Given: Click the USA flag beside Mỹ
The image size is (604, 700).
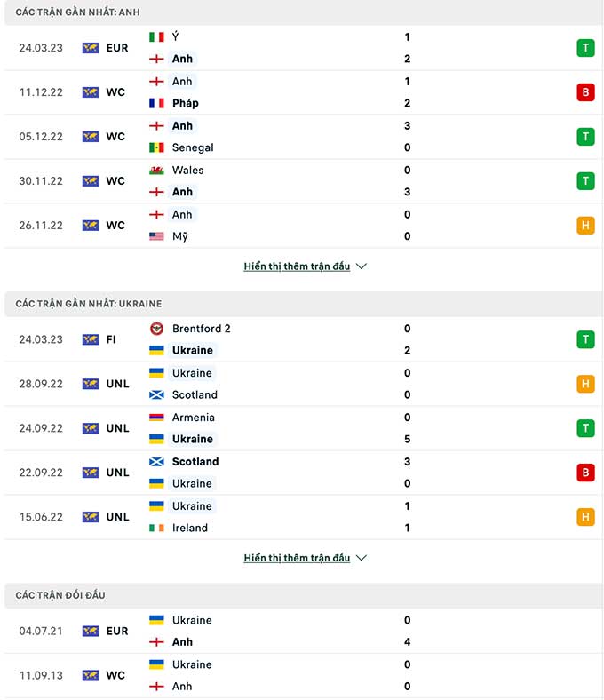Looking at the screenshot, I should coord(156,236).
